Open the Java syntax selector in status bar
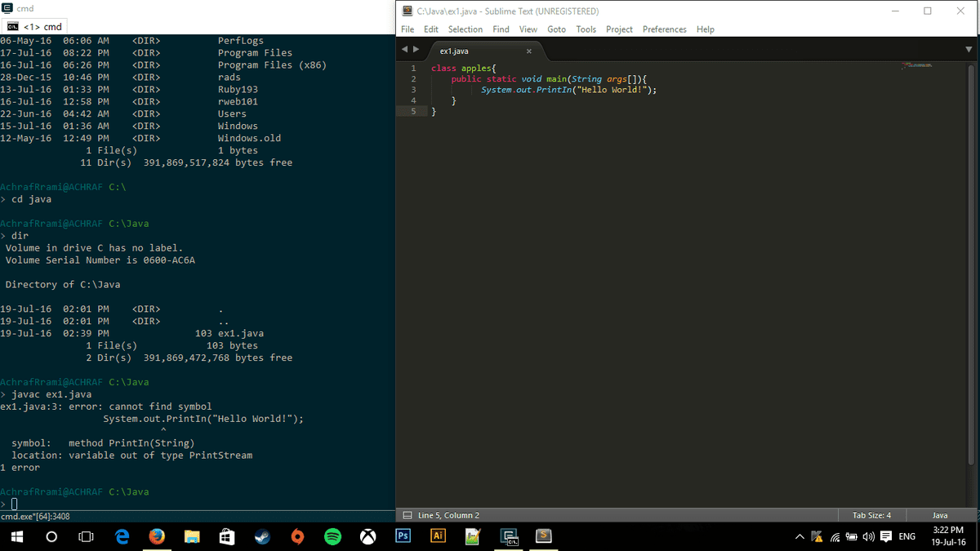This screenshot has height=551, width=980. (x=939, y=515)
